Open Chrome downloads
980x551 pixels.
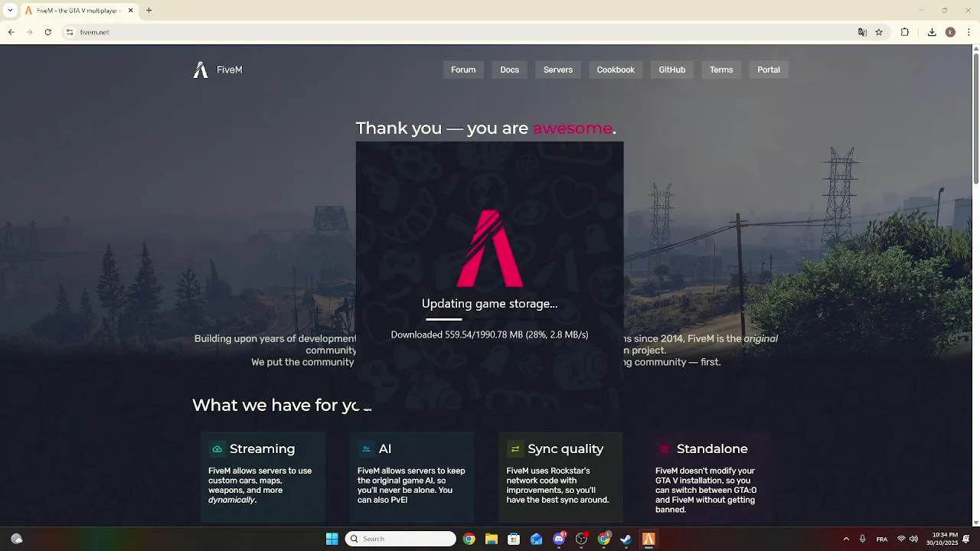932,32
